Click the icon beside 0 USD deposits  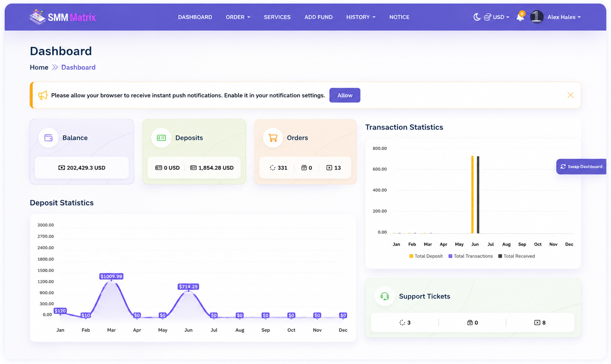[x=159, y=168]
